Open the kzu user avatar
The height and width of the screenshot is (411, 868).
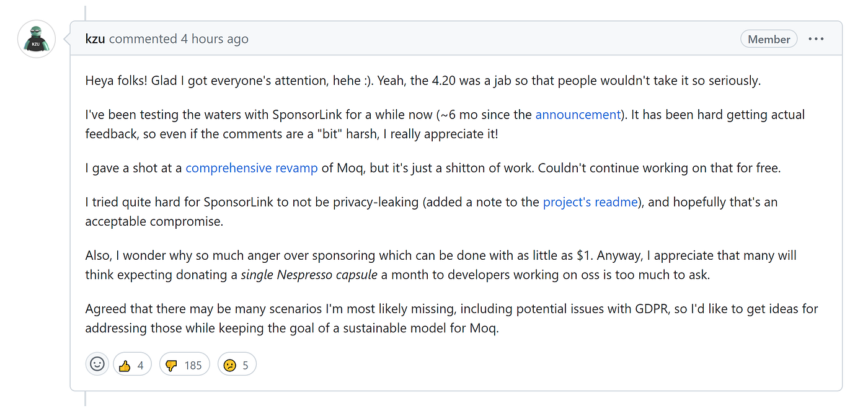[37, 39]
